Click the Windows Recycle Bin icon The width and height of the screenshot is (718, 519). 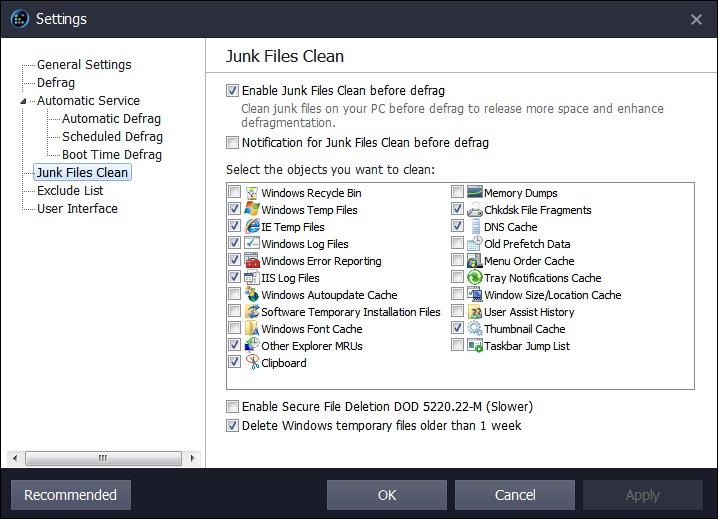coord(253,193)
